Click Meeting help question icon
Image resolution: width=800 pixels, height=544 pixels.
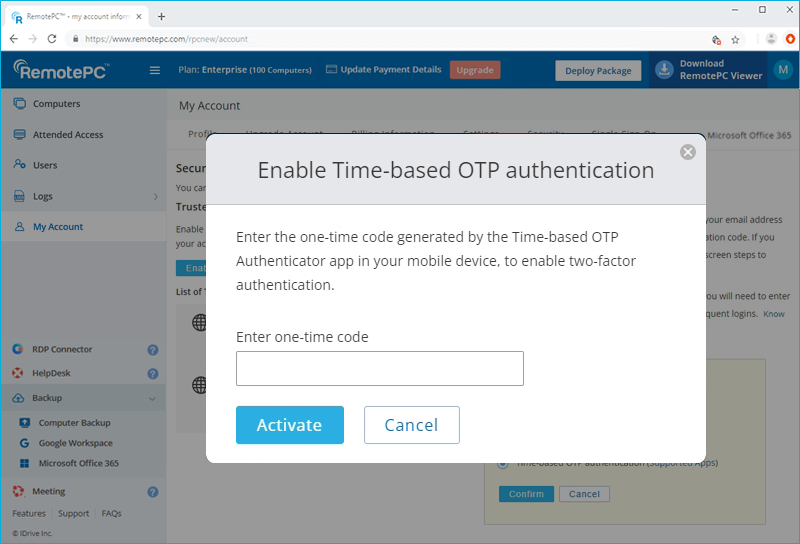click(153, 492)
